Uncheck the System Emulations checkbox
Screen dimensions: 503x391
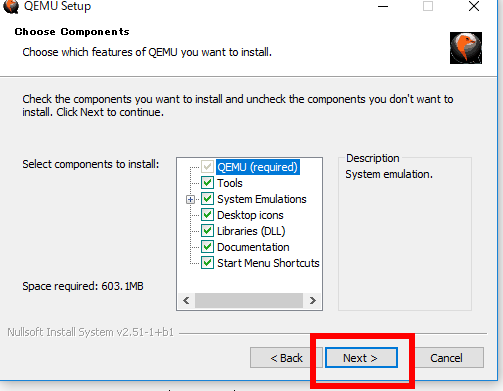207,199
